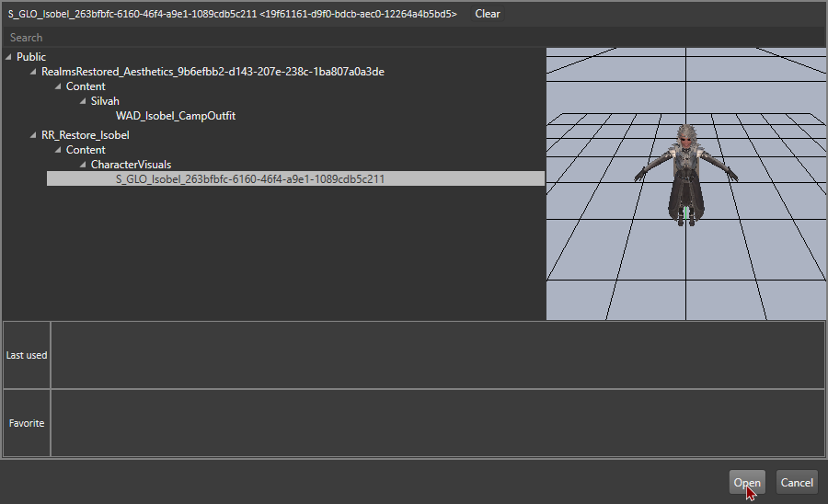Image resolution: width=828 pixels, height=504 pixels.
Task: Click the Last used label
Action: coord(27,355)
